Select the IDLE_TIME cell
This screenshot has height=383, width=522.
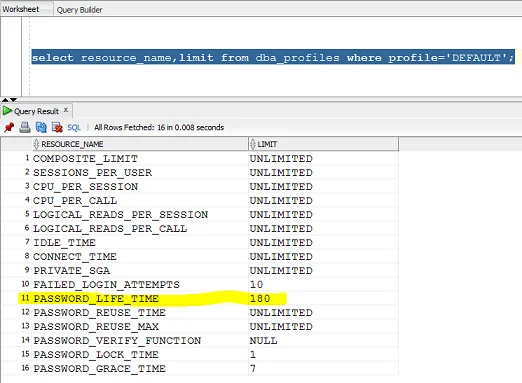pyautogui.click(x=140, y=243)
